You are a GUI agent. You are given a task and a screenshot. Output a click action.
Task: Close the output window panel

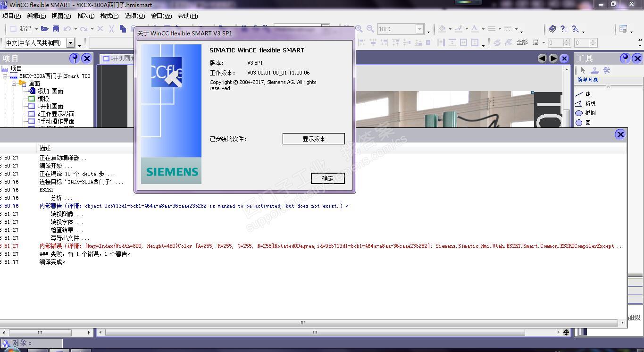click(x=620, y=134)
